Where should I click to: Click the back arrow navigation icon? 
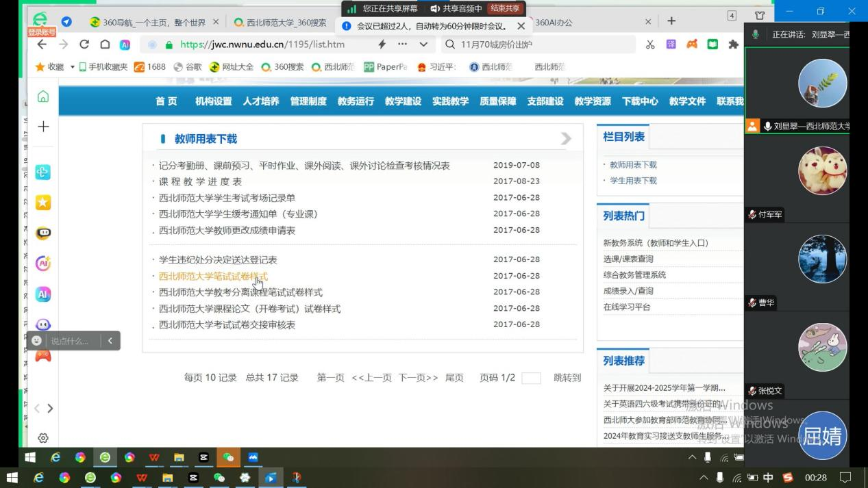(x=42, y=44)
